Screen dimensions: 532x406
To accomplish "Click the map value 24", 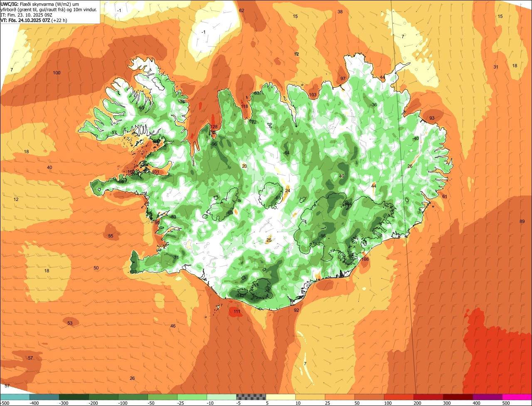I will [288, 191].
